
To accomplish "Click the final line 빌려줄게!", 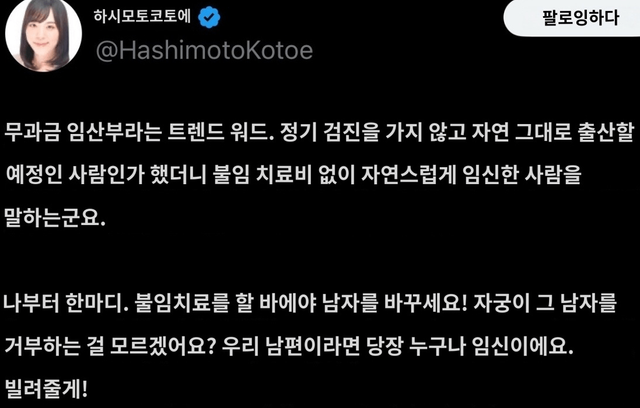I will click(x=46, y=389).
